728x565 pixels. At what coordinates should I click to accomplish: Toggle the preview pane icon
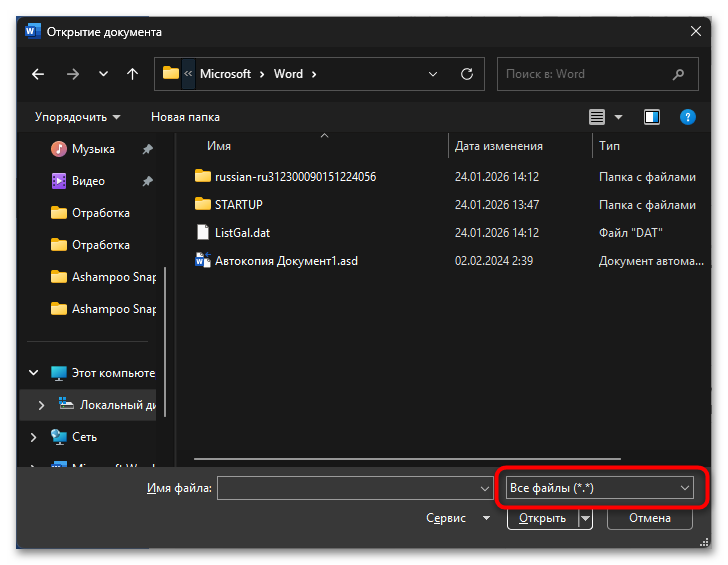point(652,117)
